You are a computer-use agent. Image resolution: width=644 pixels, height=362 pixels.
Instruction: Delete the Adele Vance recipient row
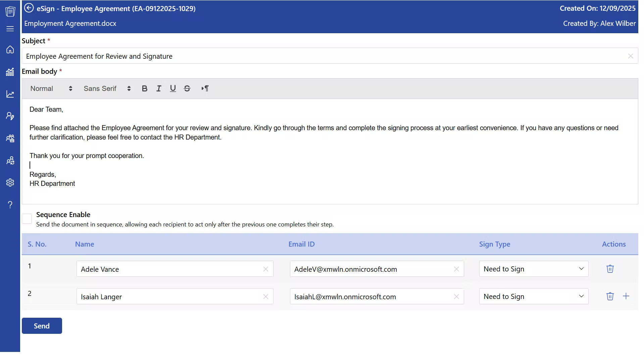point(610,269)
